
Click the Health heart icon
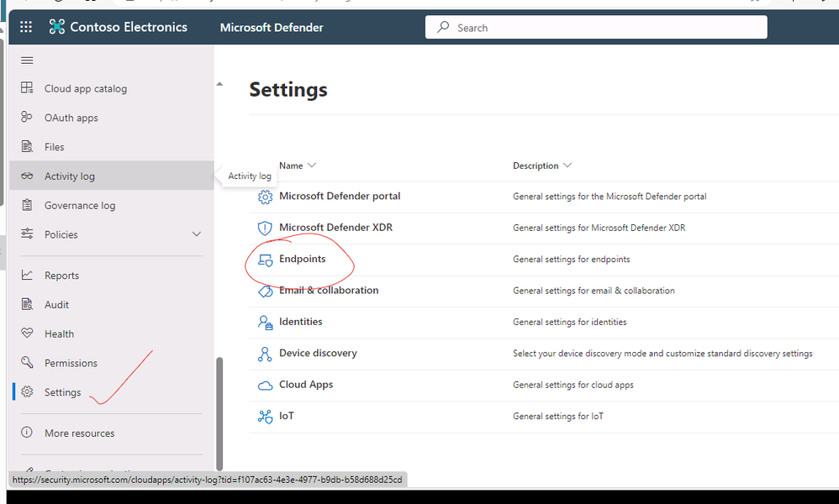coord(27,333)
